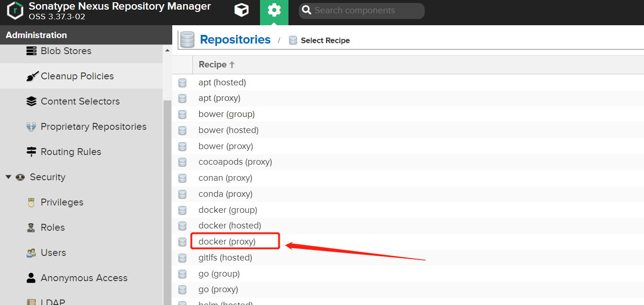Click the sidebar scroll-up arrow
The width and height of the screenshot is (644, 305).
167,50
